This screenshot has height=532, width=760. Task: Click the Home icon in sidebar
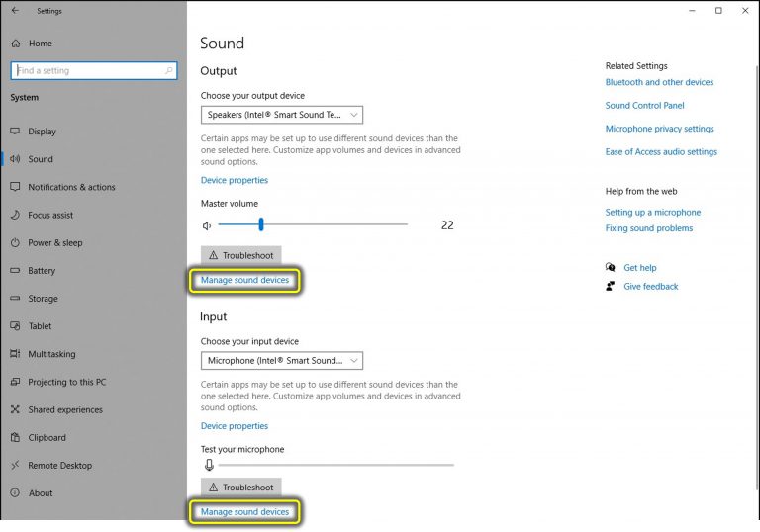[x=16, y=44]
